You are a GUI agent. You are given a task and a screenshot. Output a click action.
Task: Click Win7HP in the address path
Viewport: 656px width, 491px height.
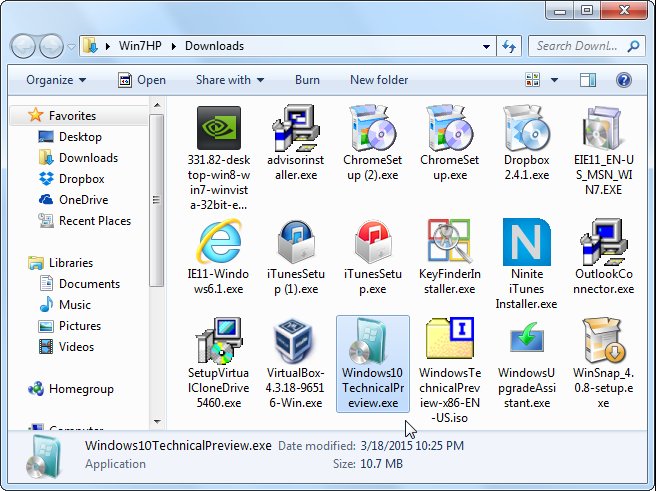point(140,46)
